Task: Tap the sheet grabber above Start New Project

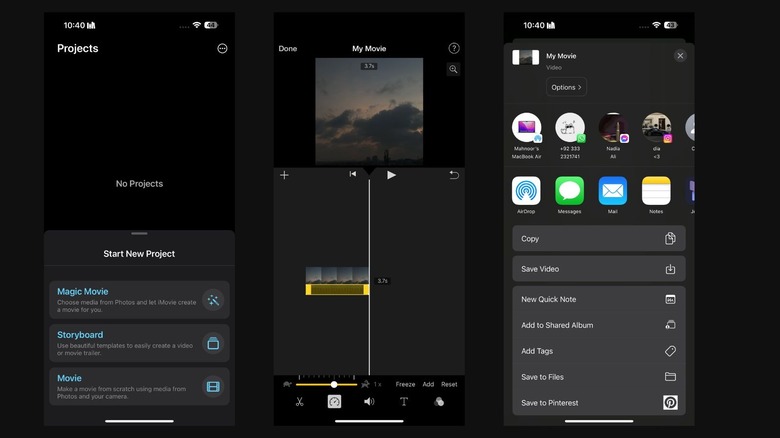Action: pos(139,233)
